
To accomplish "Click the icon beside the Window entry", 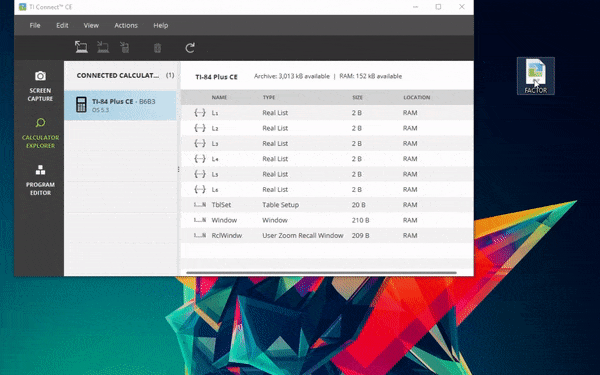I will point(200,220).
